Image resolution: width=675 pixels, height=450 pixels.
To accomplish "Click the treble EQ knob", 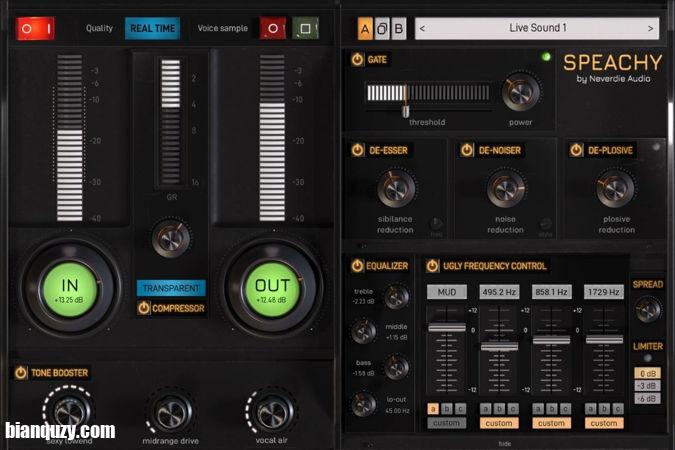I will [x=396, y=297].
